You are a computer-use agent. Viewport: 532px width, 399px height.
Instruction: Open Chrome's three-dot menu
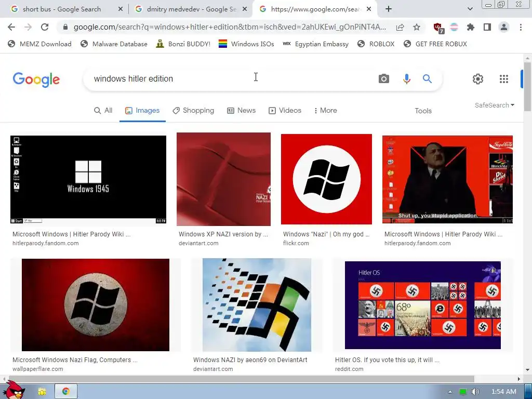click(521, 27)
